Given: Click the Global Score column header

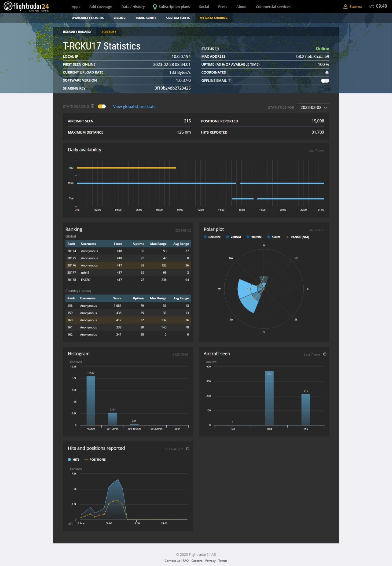Looking at the screenshot, I should pyautogui.click(x=118, y=244).
